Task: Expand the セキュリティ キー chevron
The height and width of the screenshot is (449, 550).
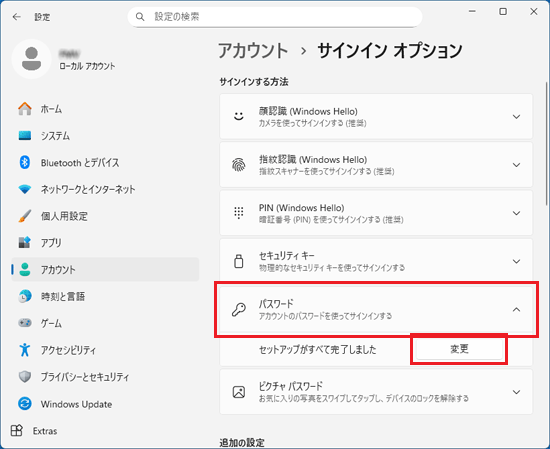Action: point(516,261)
